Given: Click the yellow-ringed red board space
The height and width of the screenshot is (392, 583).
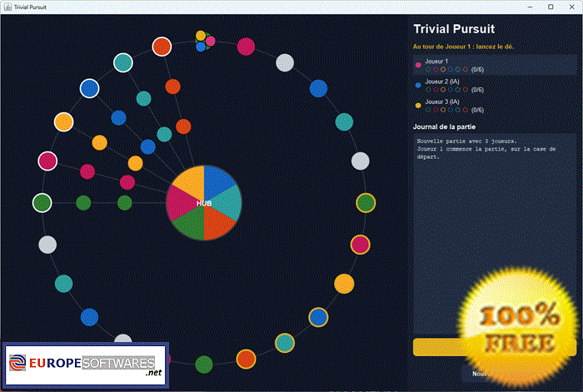Looking at the screenshot, I should pyautogui.click(x=247, y=360).
